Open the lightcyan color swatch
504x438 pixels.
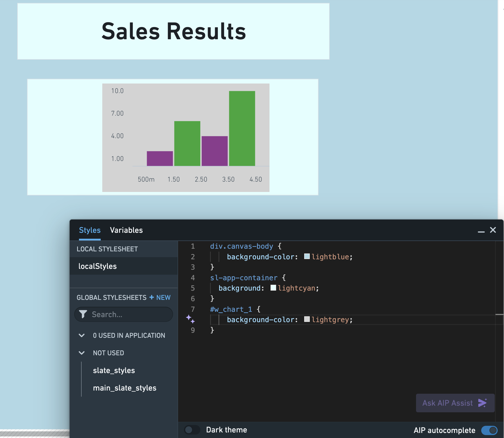click(273, 288)
